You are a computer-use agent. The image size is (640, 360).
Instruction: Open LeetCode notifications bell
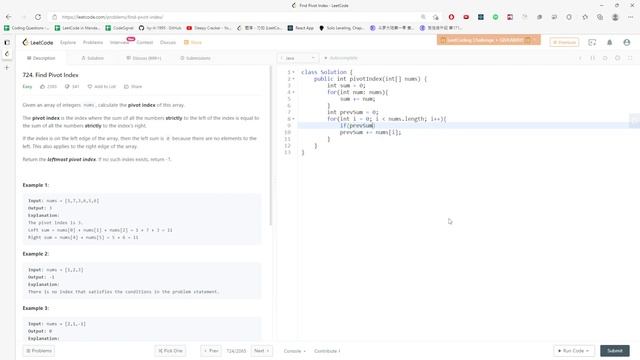[x=609, y=42]
